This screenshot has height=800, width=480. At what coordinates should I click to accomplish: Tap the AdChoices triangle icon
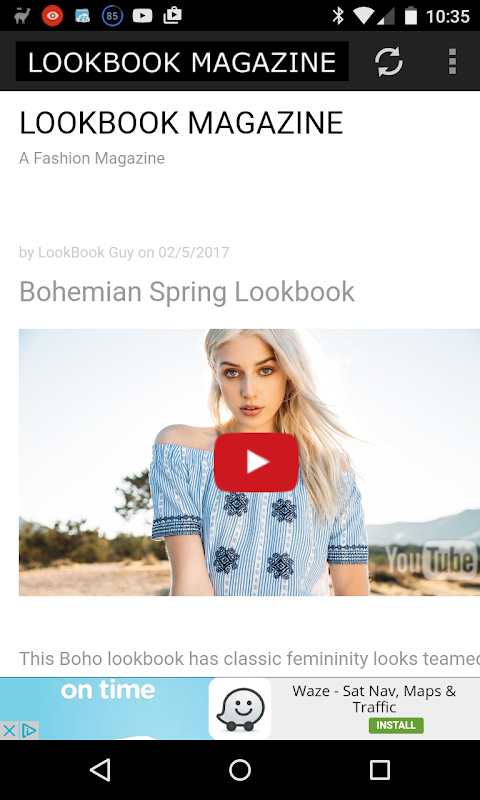click(30, 731)
